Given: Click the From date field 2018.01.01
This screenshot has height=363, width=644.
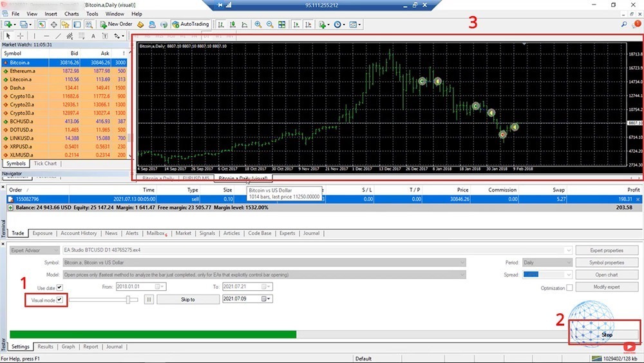Looking at the screenshot, I should [141, 286].
